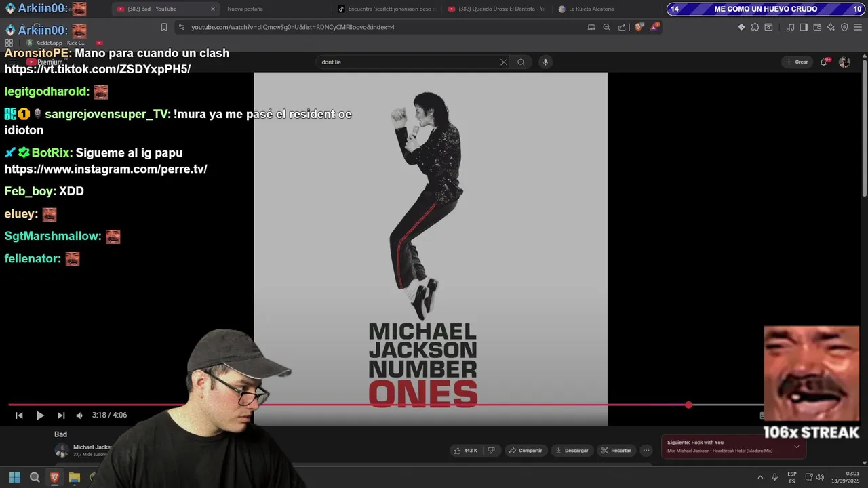Open the Brave VPN shield icon
The image size is (868, 488).
point(844,27)
